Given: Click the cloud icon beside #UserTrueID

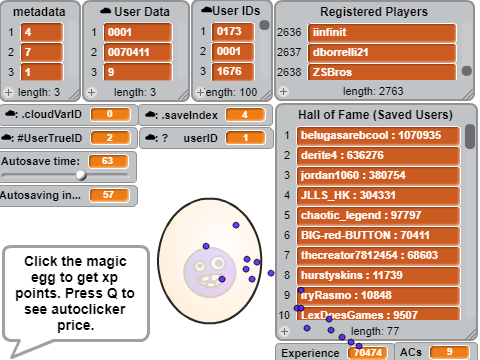Looking at the screenshot, I should click(x=7, y=138).
